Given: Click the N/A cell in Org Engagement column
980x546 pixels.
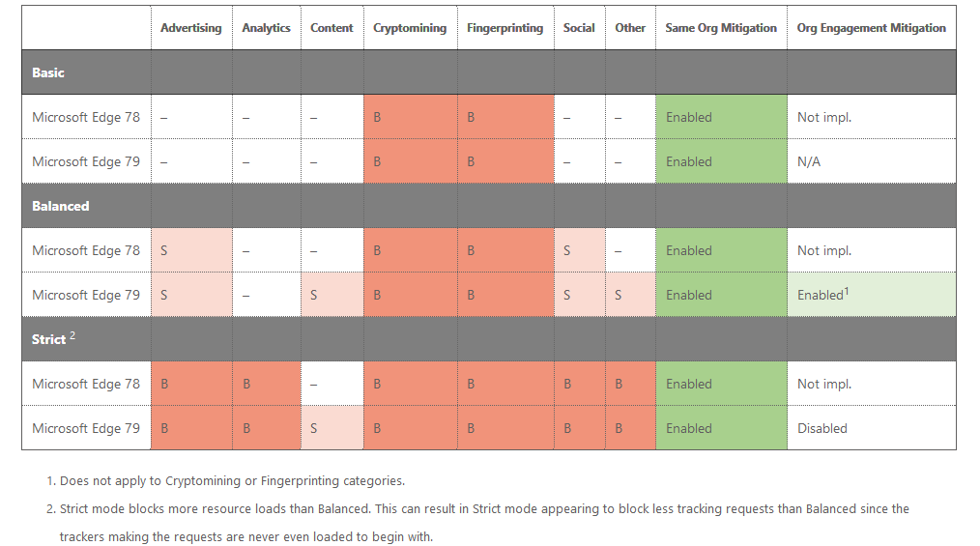Looking at the screenshot, I should [x=809, y=161].
